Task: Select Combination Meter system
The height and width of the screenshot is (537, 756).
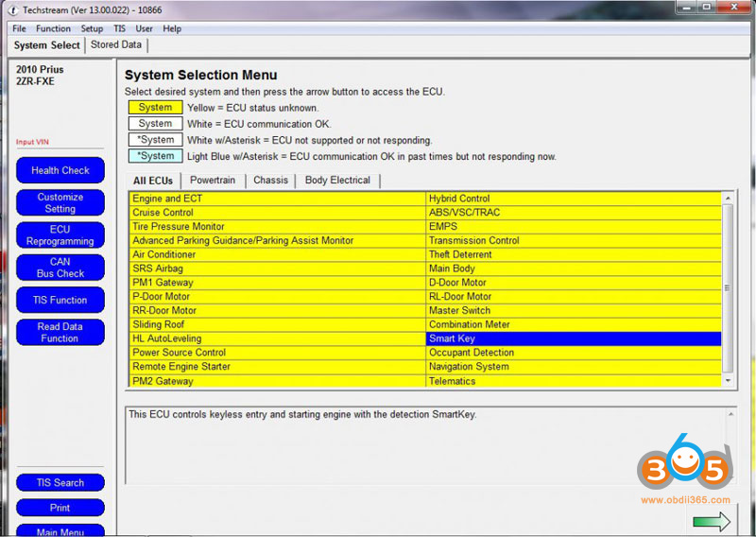Action: pos(574,324)
